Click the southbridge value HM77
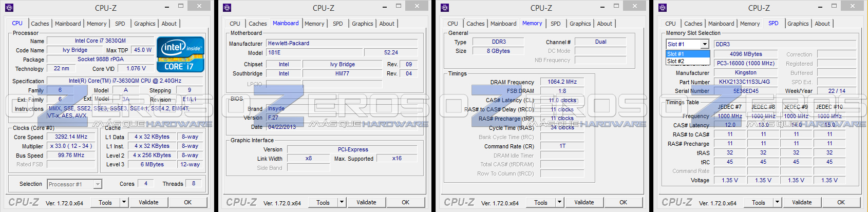The width and height of the screenshot is (868, 212). pos(343,73)
